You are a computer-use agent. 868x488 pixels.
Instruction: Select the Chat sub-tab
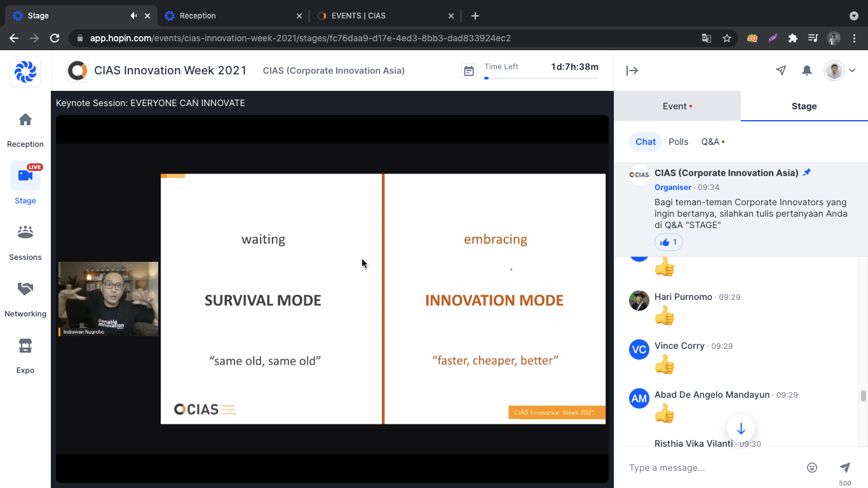pos(646,142)
